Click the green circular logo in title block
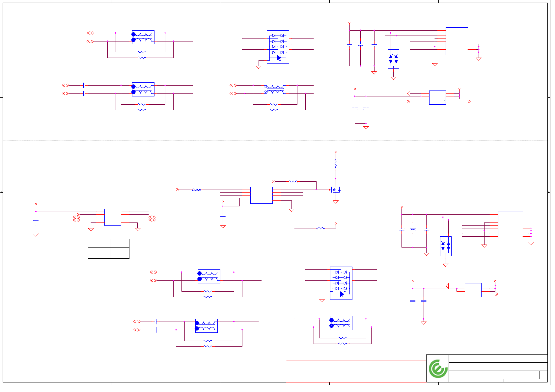The width and height of the screenshot is (555, 392). (438, 369)
